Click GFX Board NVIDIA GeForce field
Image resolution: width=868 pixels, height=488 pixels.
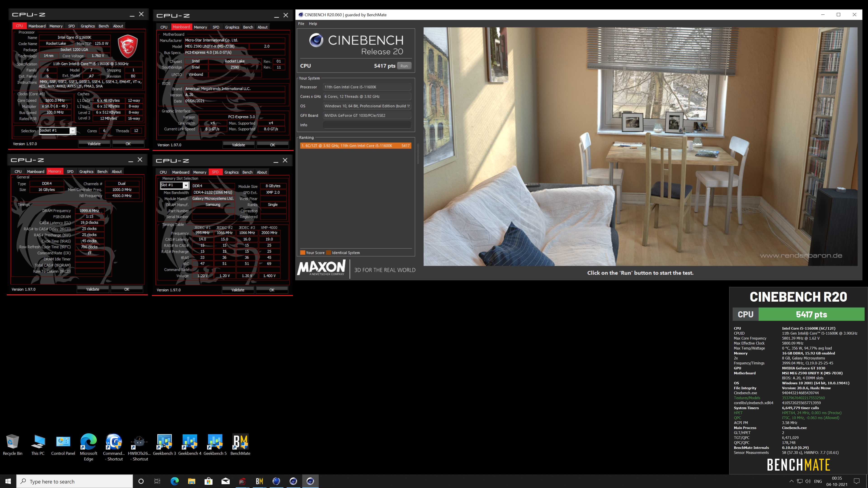[x=367, y=115]
